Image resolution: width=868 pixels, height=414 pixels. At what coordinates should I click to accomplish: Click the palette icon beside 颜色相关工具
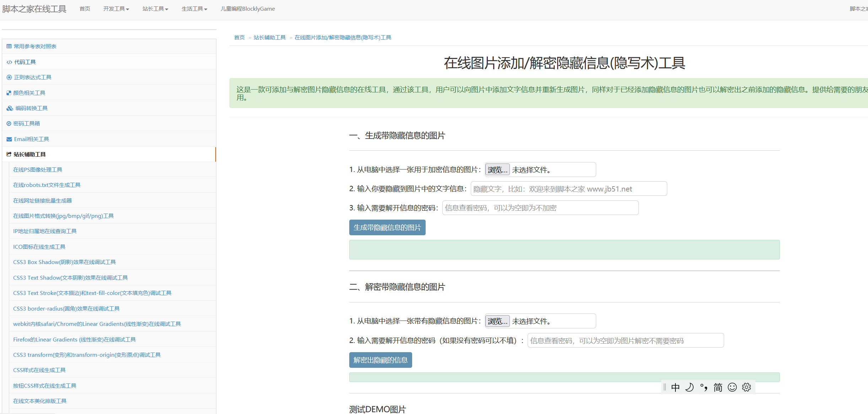click(9, 93)
